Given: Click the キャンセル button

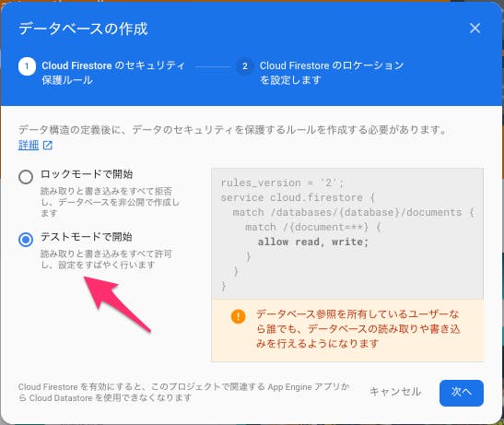Looking at the screenshot, I should pyautogui.click(x=395, y=392).
